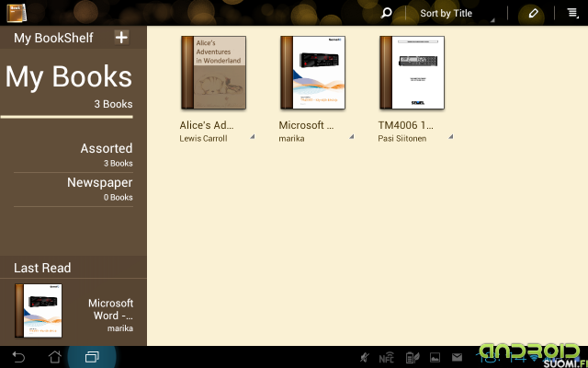Select the Assorted bookshelf
Viewport: 588px width, 368px height.
(73, 155)
